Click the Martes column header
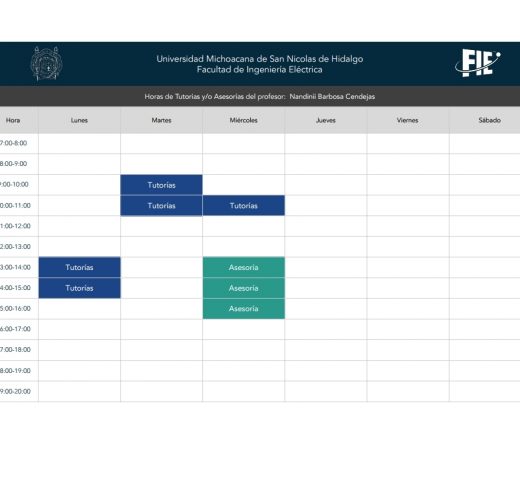The image size is (520, 480). pos(161,120)
